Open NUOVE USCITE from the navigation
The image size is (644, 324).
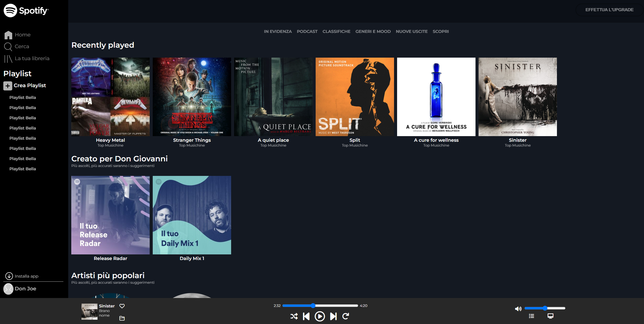coord(412,31)
